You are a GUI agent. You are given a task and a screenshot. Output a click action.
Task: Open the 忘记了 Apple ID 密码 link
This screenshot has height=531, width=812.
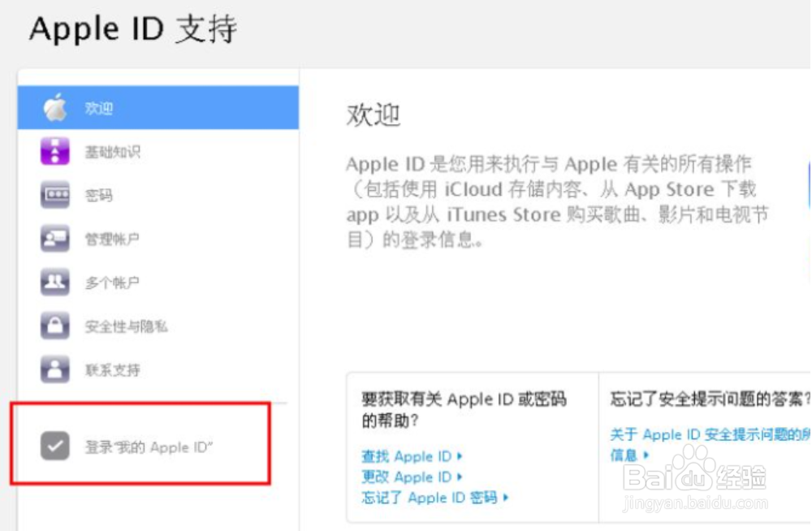pos(430,498)
